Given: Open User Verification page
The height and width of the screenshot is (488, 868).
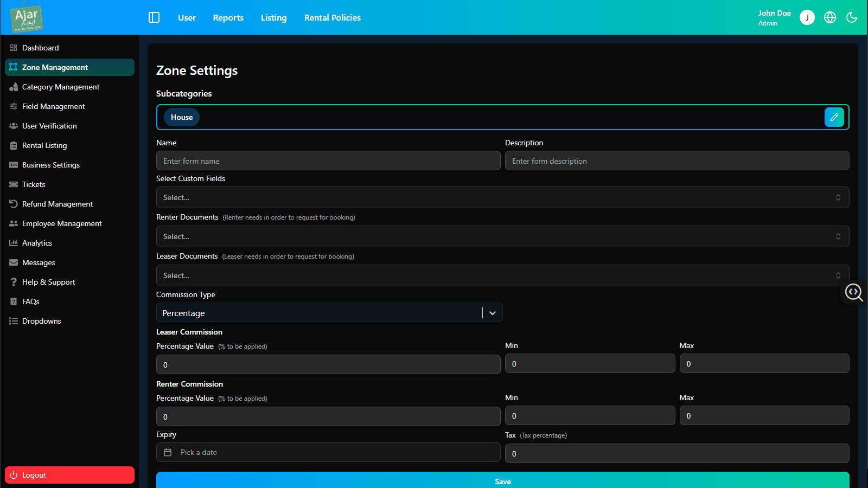Looking at the screenshot, I should click(69, 126).
